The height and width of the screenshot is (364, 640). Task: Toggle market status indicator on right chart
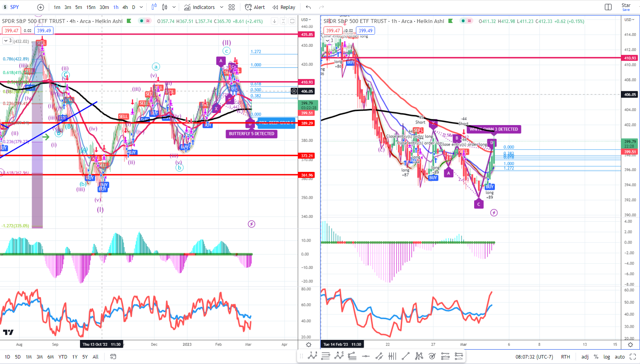click(463, 21)
